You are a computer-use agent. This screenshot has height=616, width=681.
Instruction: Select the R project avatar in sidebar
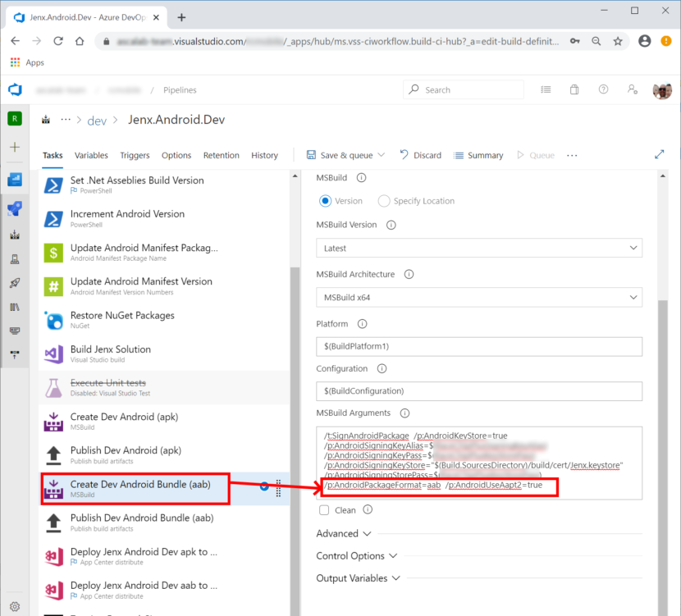(14, 118)
